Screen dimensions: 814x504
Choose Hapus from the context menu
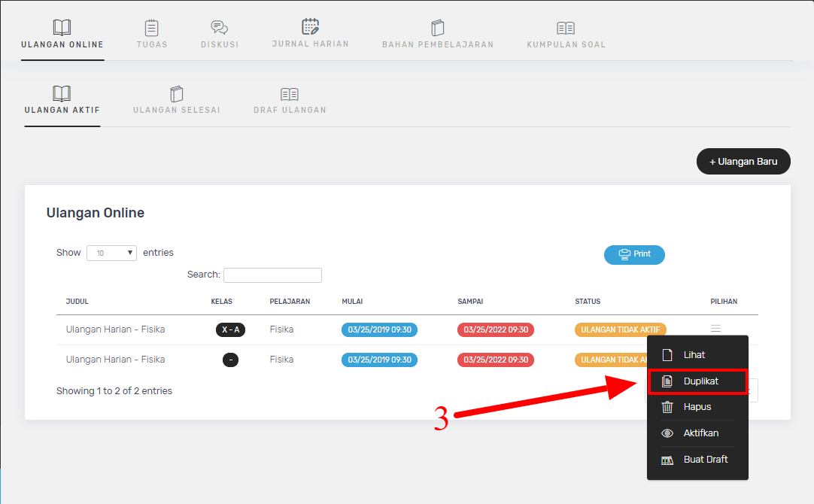point(697,407)
